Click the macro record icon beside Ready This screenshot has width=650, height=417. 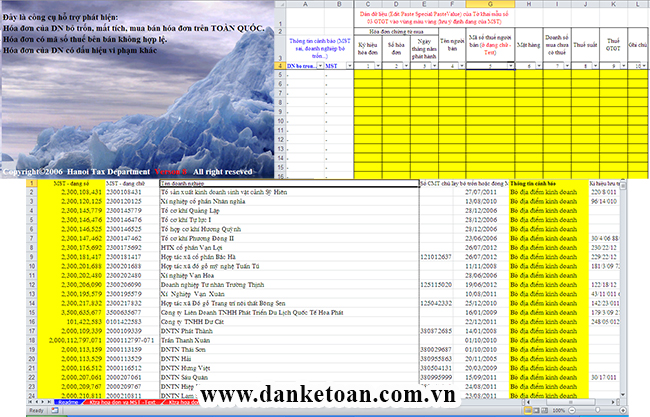(55, 410)
